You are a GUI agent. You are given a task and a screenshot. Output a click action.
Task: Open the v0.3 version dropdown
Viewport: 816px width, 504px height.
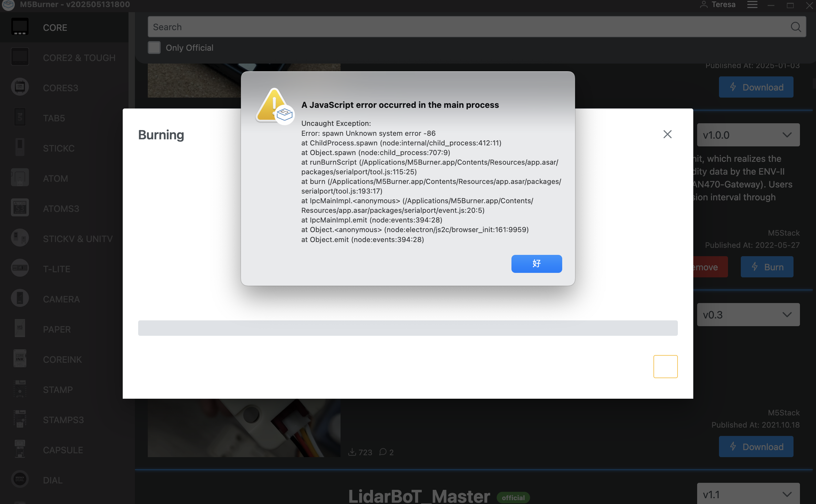(748, 315)
